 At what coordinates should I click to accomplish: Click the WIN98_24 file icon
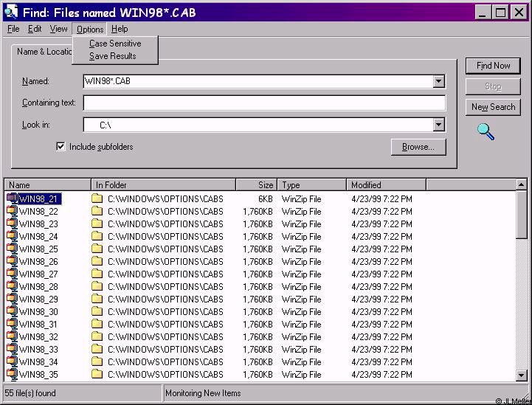coord(12,236)
